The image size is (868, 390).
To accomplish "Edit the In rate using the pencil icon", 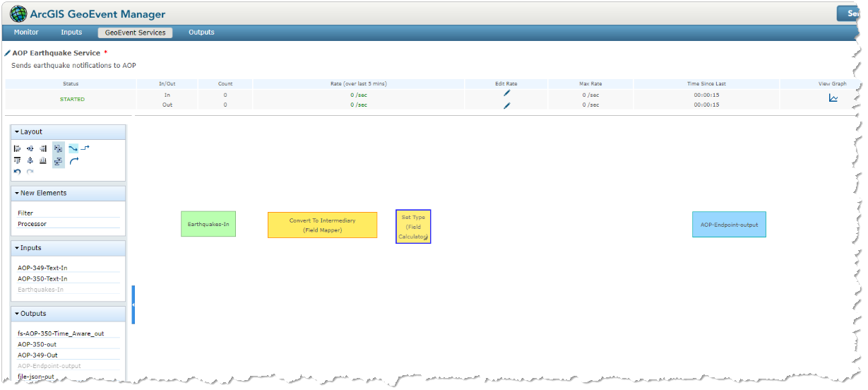I will point(507,93).
